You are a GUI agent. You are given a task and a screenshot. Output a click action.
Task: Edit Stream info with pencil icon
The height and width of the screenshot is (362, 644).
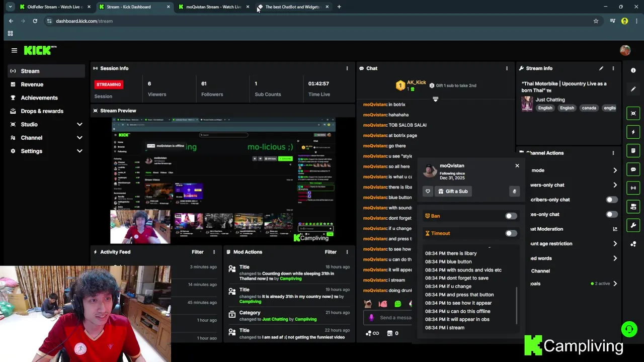tap(601, 68)
